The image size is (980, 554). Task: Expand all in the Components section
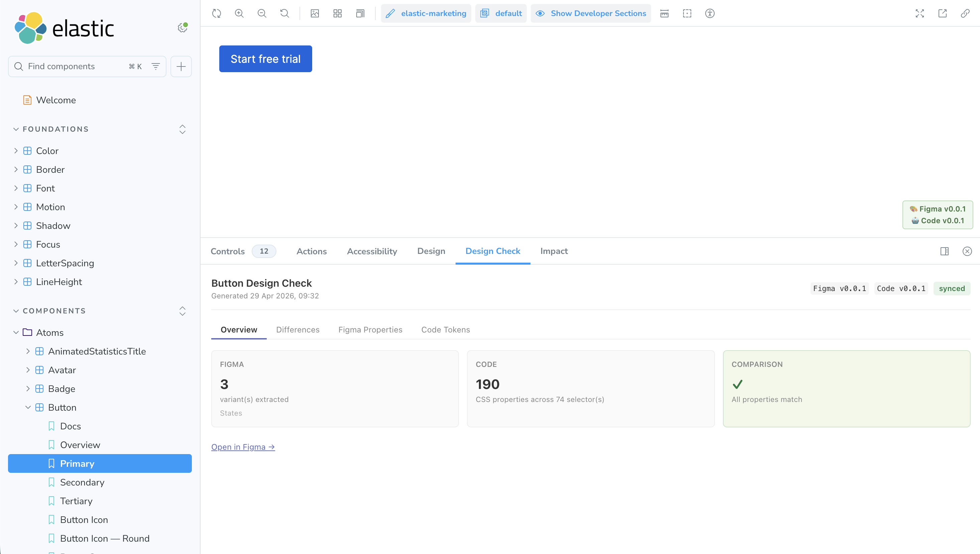click(183, 311)
